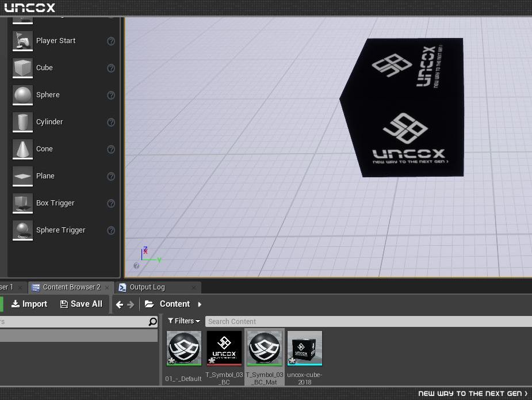Select the Box Trigger icon
This screenshot has width=532, height=400.
22,203
